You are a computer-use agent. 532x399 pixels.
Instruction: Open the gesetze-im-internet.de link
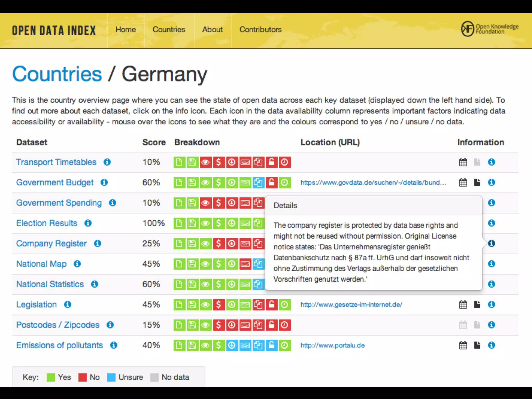[351, 304]
